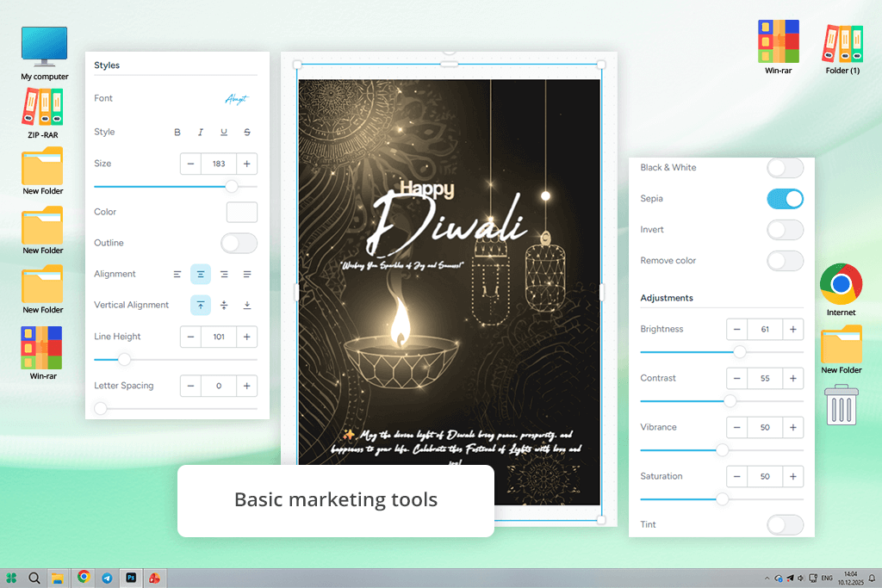Click the top-right canvas resize handle
882x588 pixels.
[600, 65]
